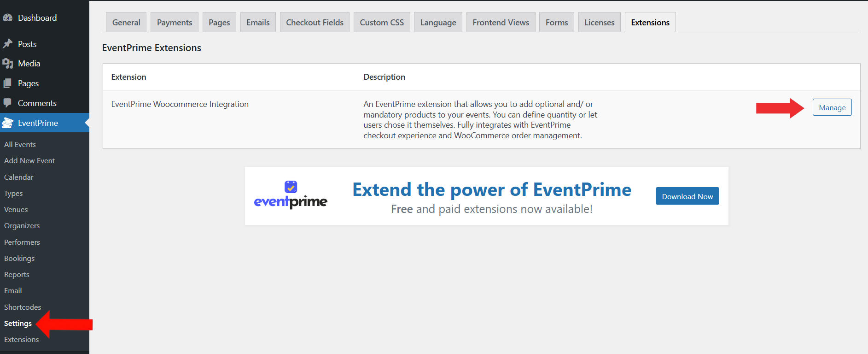Go to Venues submenu
The width and height of the screenshot is (868, 354).
(x=16, y=209)
